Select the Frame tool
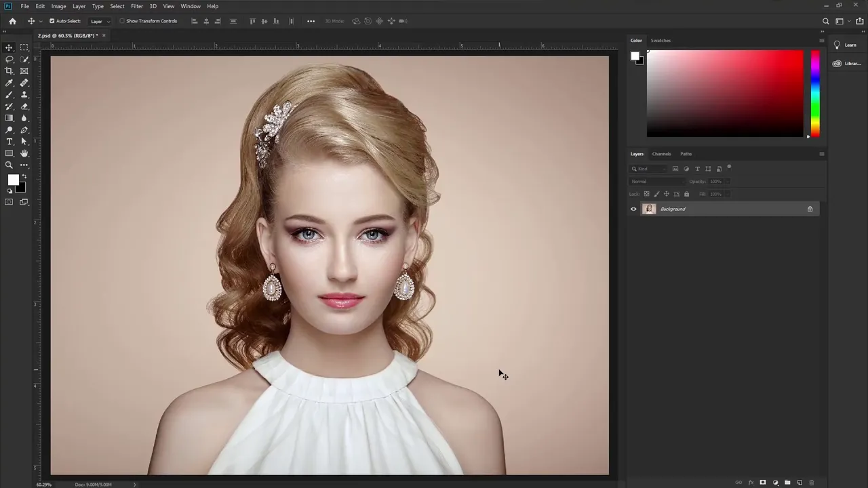This screenshot has height=488, width=868. click(x=24, y=71)
